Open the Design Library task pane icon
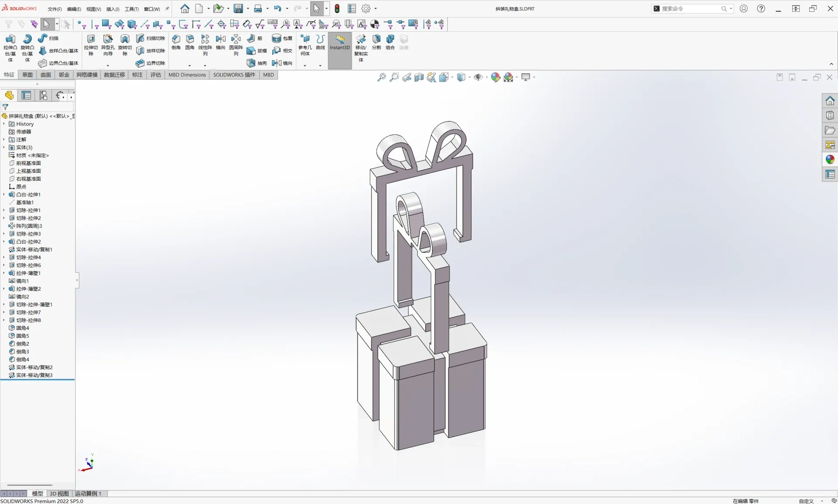Screen dimensions: 838x504 pyautogui.click(x=830, y=116)
